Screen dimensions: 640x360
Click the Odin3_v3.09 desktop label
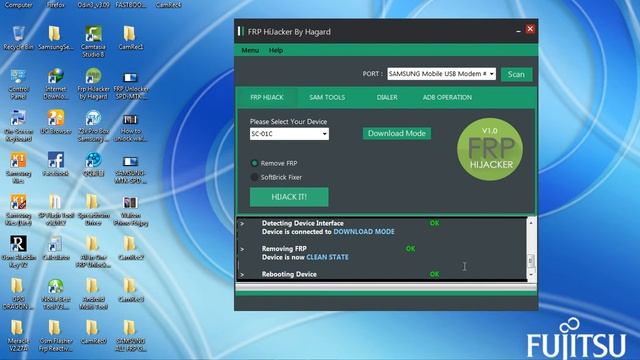[x=93, y=5]
